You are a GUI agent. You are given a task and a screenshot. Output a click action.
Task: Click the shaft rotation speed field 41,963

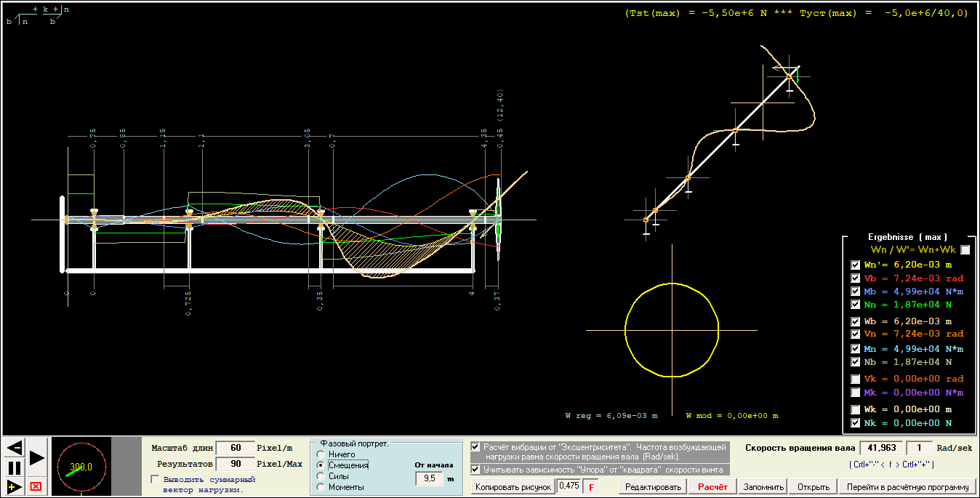point(881,448)
